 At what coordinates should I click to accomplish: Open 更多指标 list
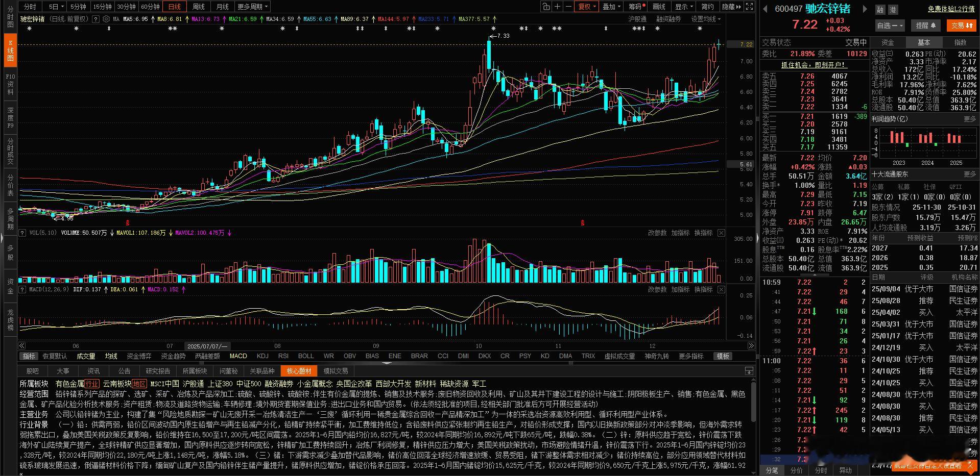point(691,356)
